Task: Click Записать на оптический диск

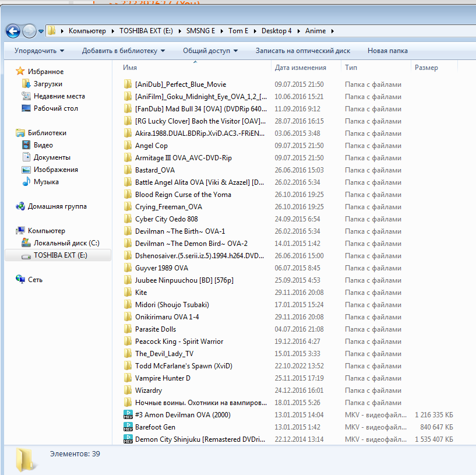Action: tap(302, 51)
